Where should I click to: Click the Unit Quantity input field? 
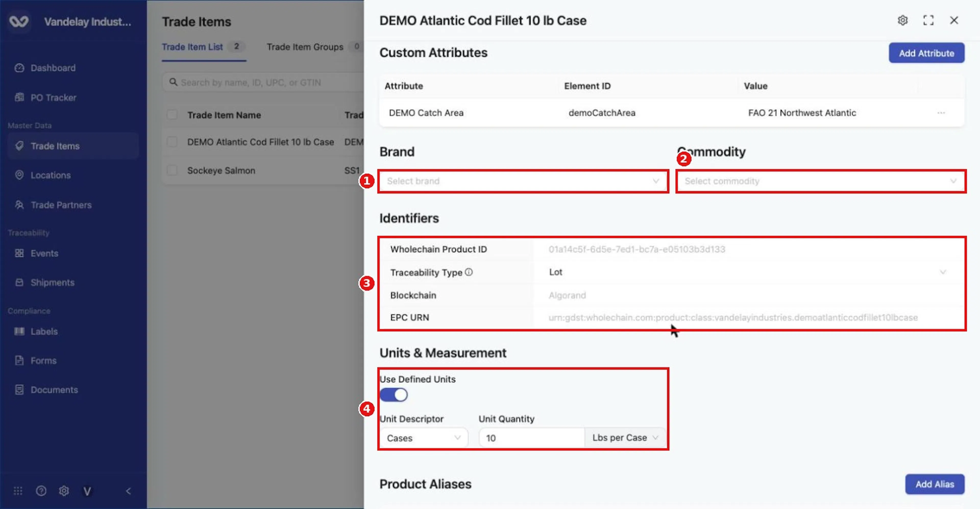531,438
